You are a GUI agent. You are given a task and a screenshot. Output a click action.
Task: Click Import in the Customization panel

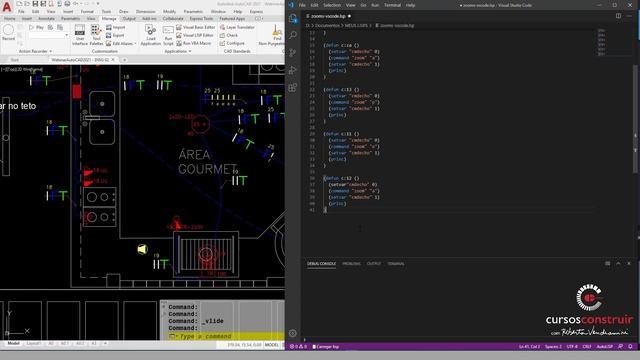[116, 27]
